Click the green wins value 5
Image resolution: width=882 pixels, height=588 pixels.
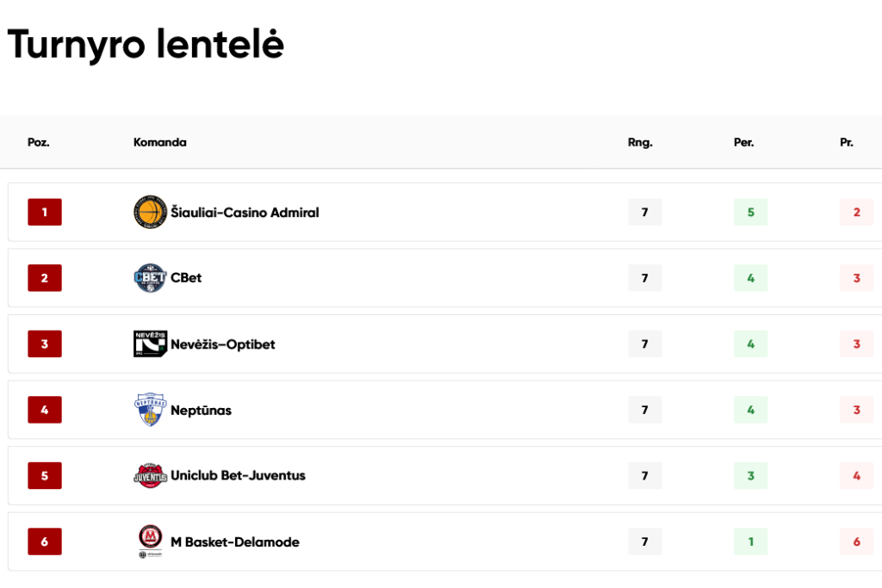[750, 212]
